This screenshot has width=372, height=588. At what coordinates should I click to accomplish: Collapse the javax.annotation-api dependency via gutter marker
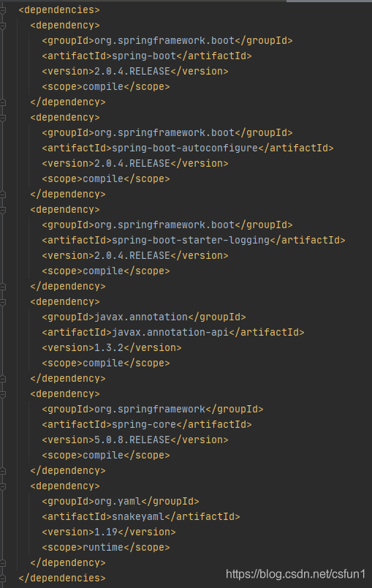point(3,302)
